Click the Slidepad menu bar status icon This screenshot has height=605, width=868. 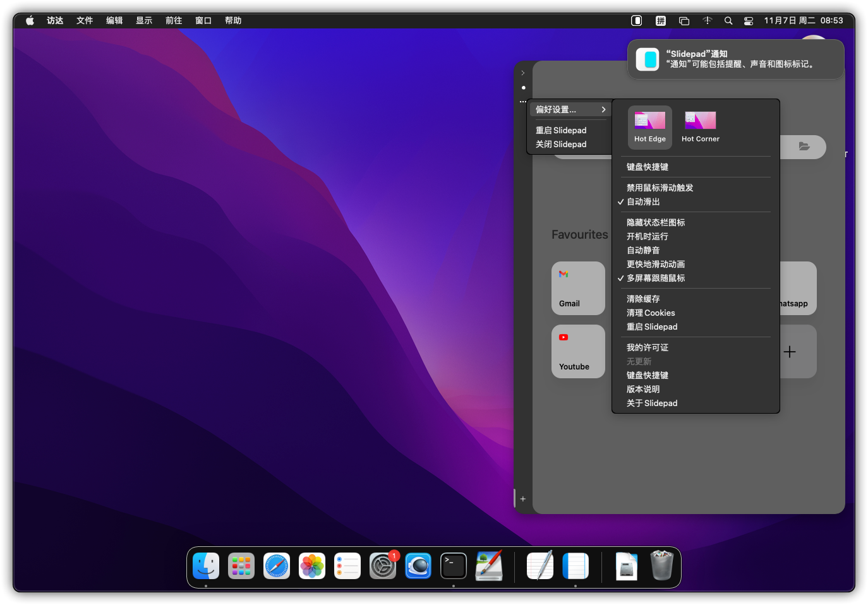[637, 20]
